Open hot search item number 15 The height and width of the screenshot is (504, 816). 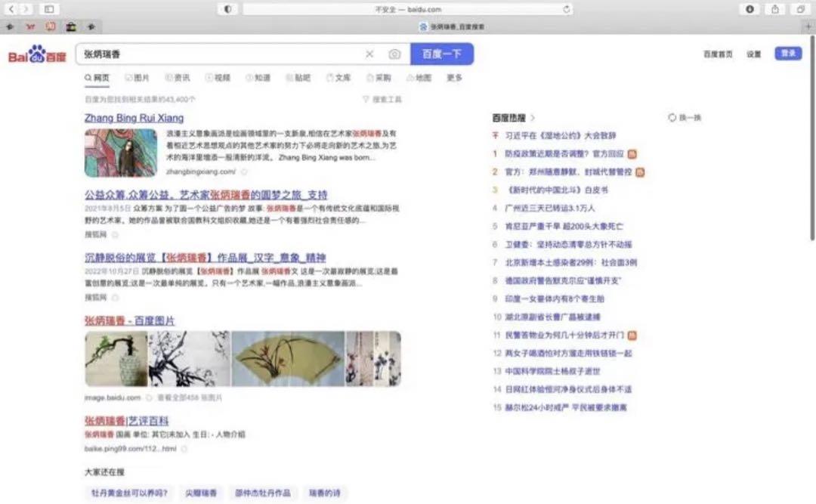tap(566, 408)
